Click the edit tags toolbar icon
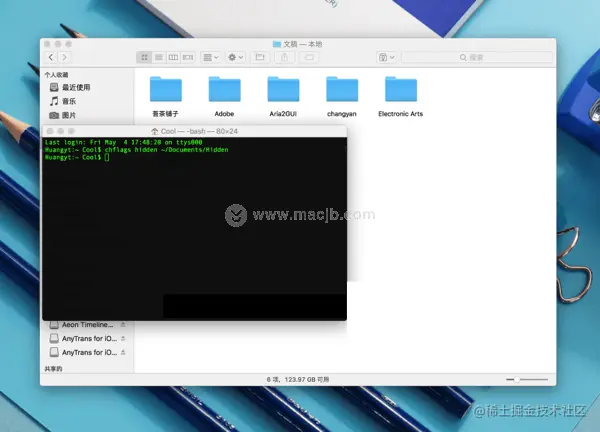600x432 pixels. [309, 57]
